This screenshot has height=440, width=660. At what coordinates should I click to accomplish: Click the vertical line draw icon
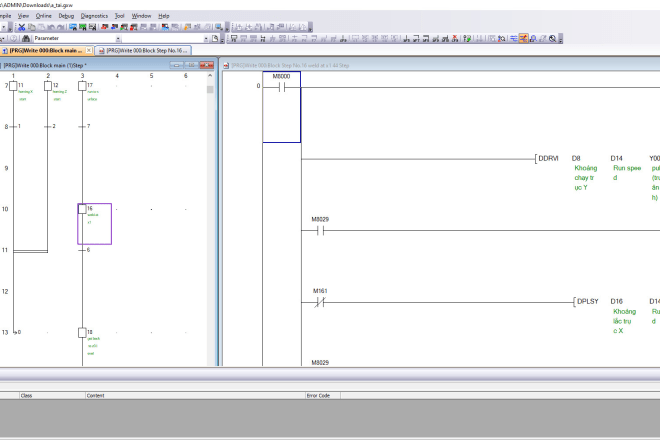(x=406, y=38)
